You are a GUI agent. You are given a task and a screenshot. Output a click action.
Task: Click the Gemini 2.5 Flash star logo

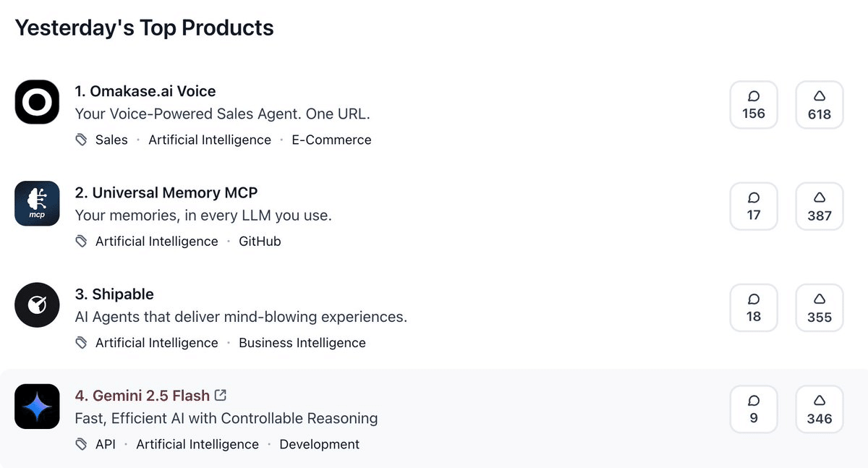(37, 406)
